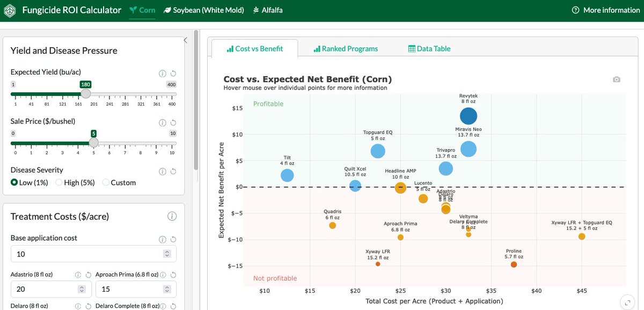
Task: Show info for Delaro Complete (8 fl oz)
Action: click(163, 306)
